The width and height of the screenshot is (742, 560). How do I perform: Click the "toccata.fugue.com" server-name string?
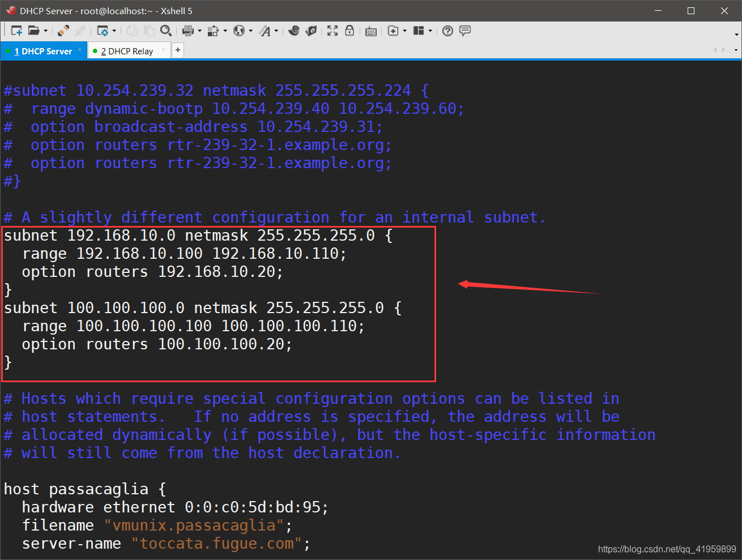(216, 544)
